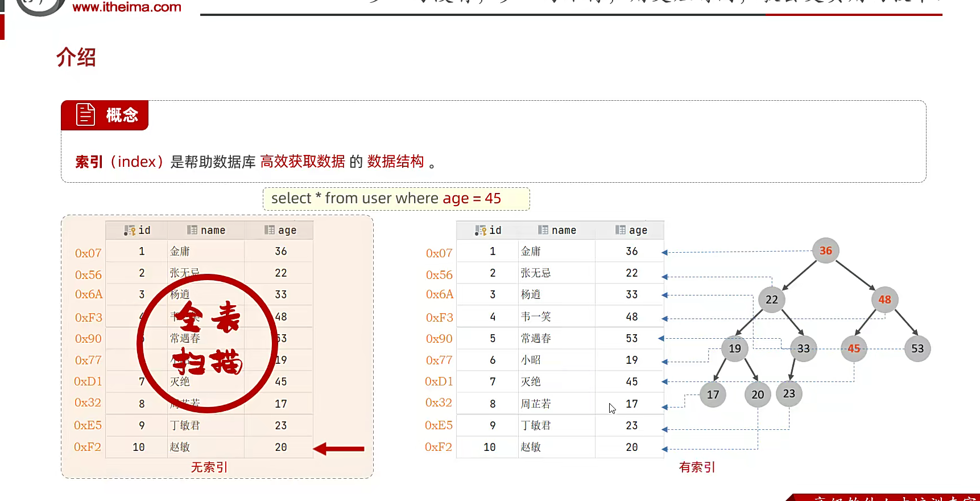
Task: Click address 0x07 beside the 无索引 table
Action: pos(88,253)
